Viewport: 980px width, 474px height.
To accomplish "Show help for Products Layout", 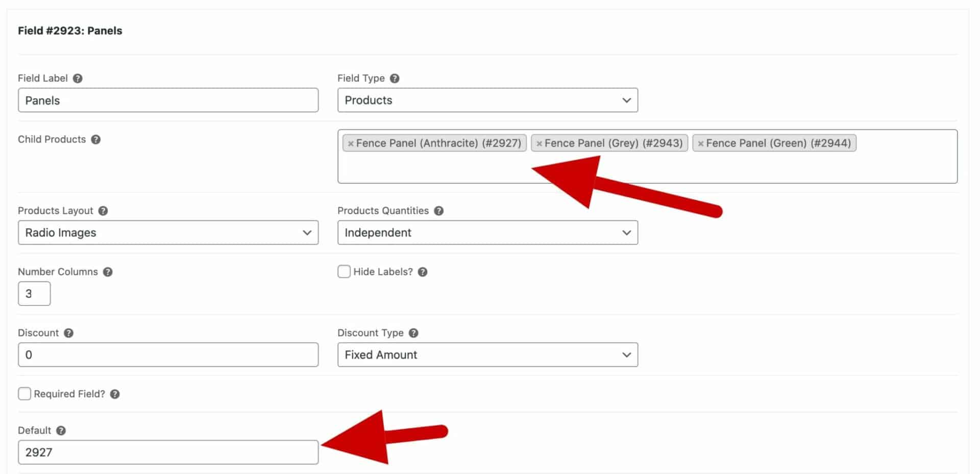I will 103,211.
